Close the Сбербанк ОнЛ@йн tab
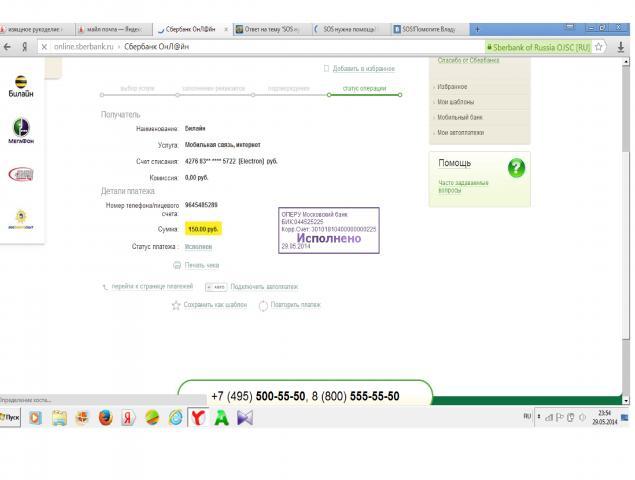Image resolution: width=635 pixels, height=480 pixels. 226,29
